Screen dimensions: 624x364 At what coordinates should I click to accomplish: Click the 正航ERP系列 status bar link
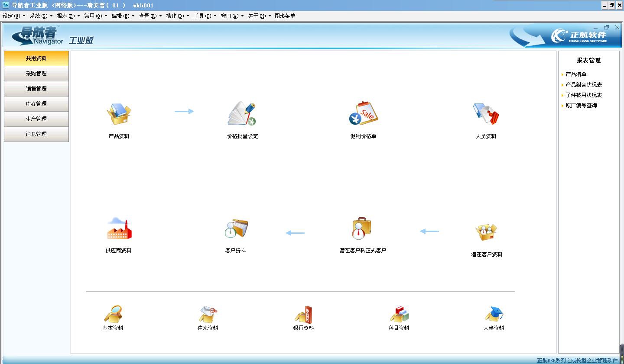coord(577,360)
